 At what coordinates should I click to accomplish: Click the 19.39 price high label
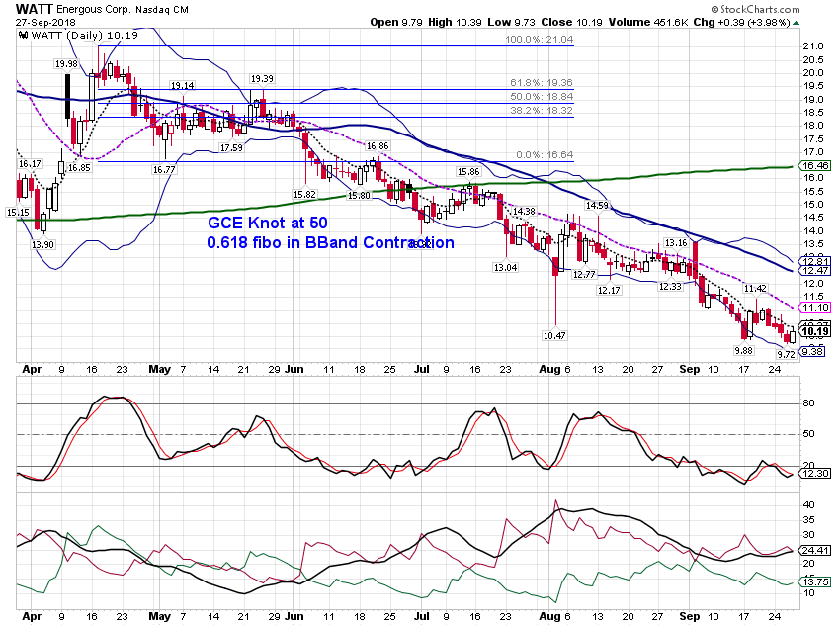point(262,79)
